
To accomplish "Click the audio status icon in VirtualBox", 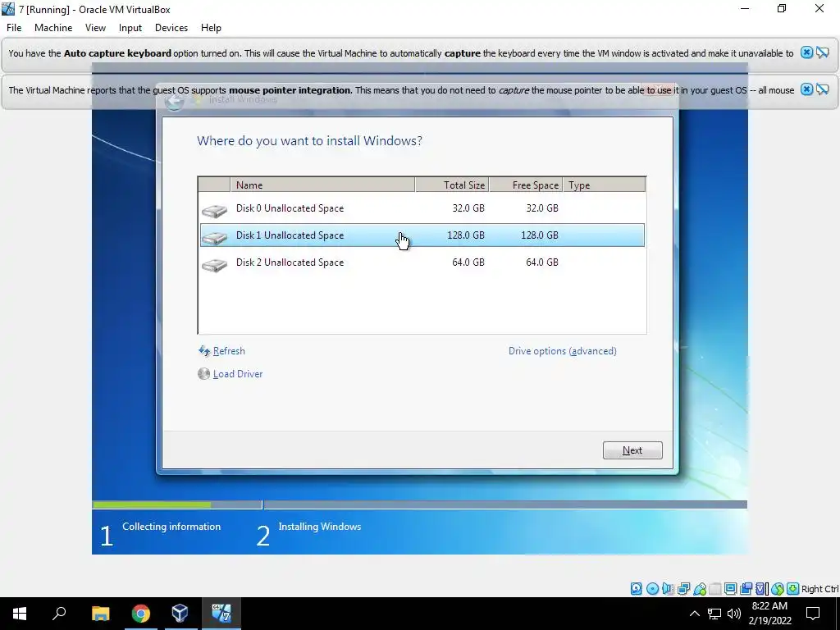I will [x=668, y=589].
